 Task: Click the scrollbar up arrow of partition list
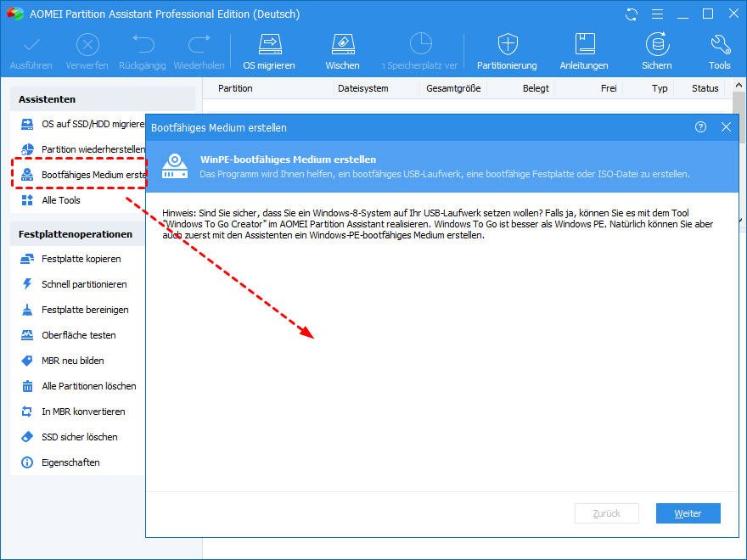click(739, 85)
